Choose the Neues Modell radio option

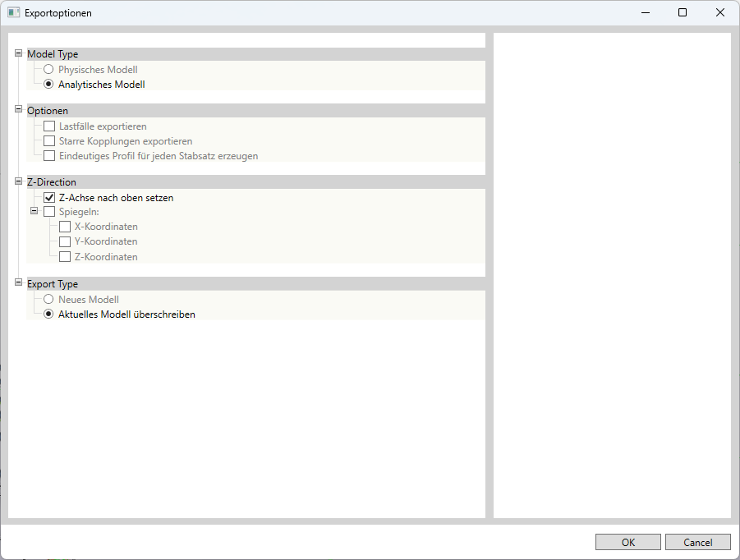48,300
